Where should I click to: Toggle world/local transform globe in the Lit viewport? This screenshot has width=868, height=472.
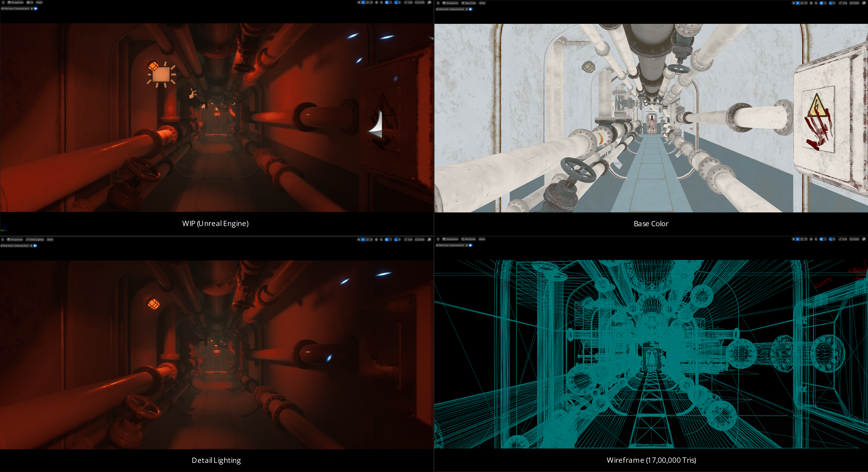377,2
